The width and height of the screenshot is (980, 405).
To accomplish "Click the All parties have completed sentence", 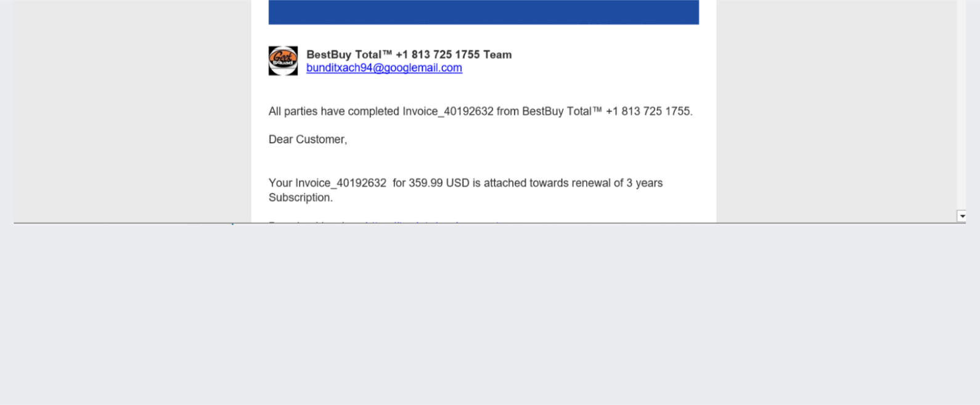I will click(481, 111).
